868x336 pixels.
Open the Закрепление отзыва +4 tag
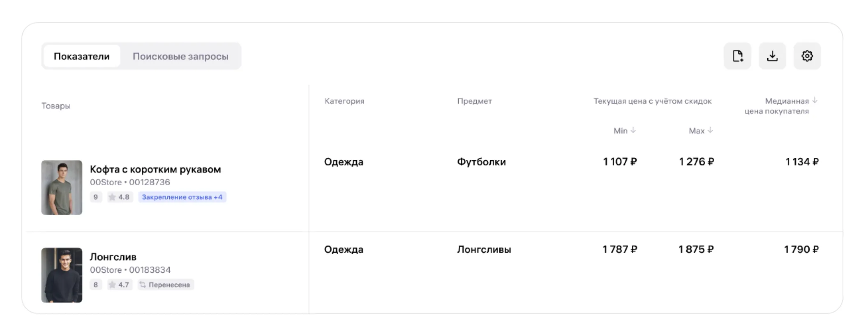[x=182, y=197]
